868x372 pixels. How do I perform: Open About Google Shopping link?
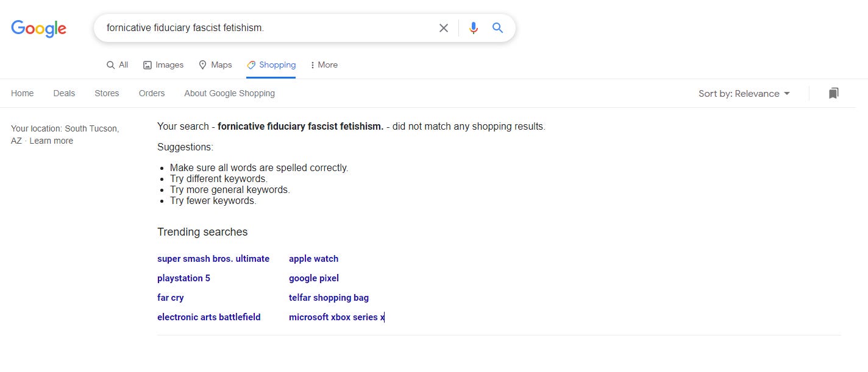click(229, 93)
